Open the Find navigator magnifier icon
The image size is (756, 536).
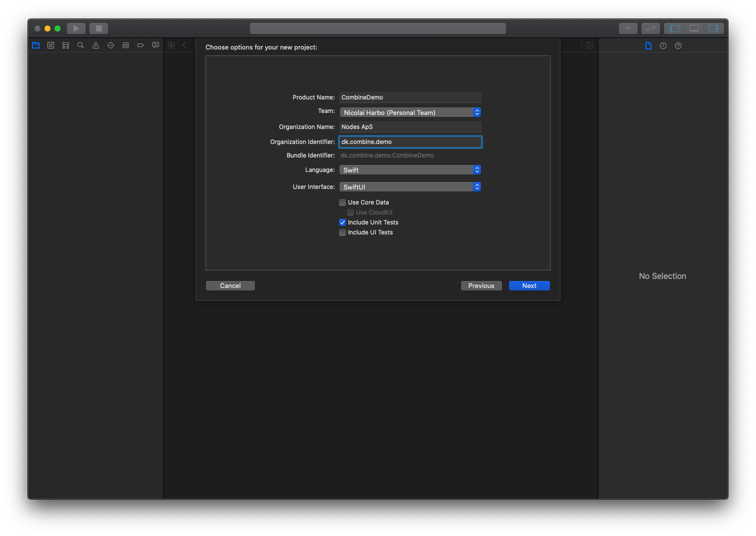coord(80,45)
